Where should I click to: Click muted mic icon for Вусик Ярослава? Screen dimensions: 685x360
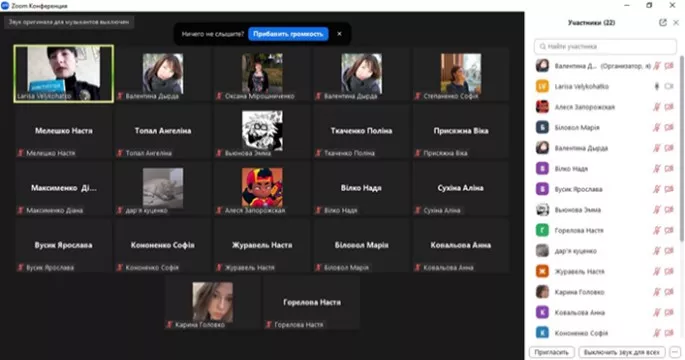tap(657, 189)
